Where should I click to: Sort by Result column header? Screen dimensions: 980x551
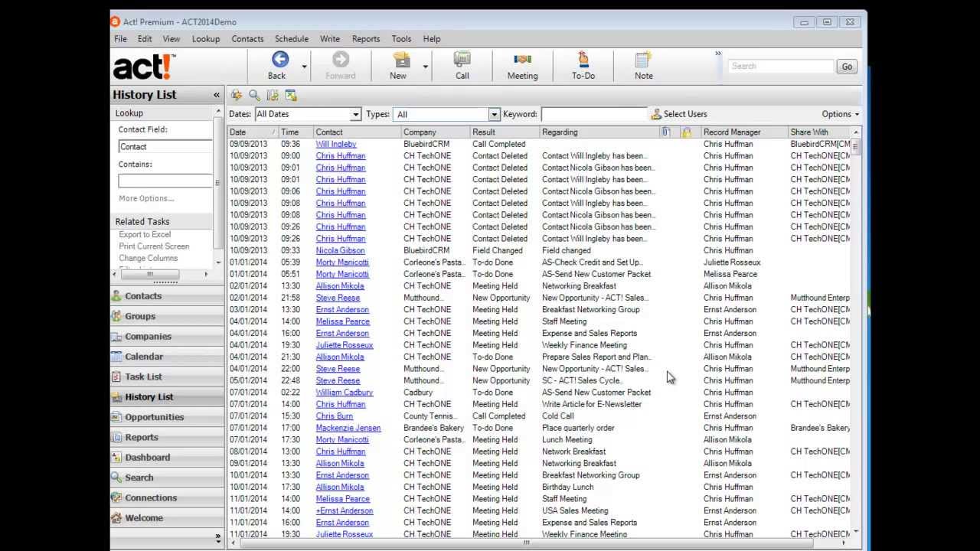(505, 132)
